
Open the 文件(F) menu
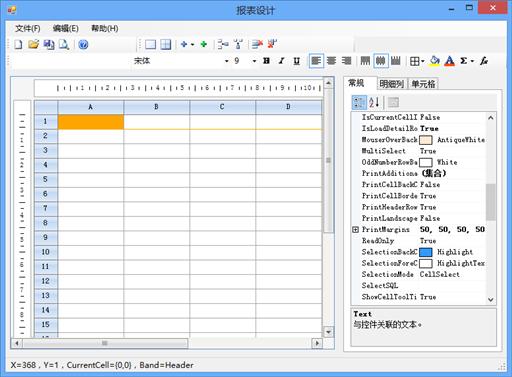(28, 28)
